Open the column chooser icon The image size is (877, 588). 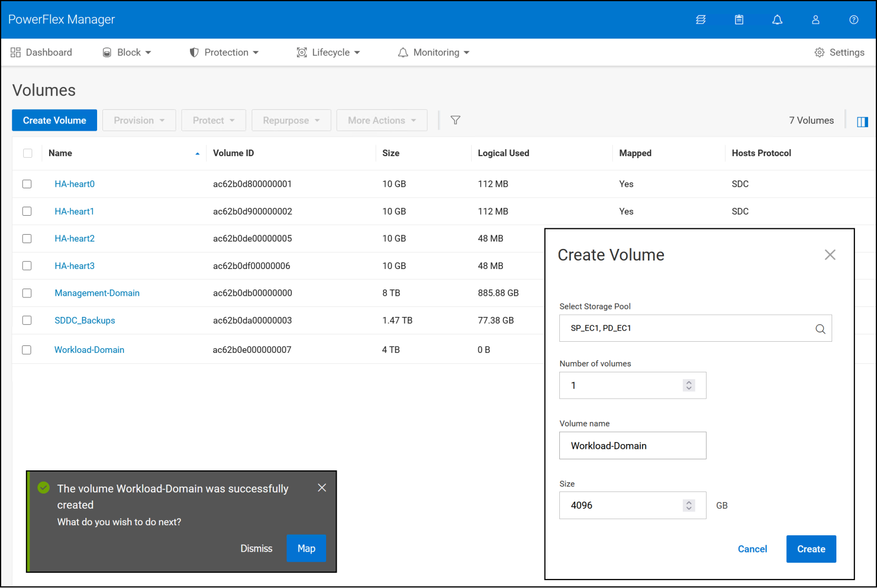point(862,122)
